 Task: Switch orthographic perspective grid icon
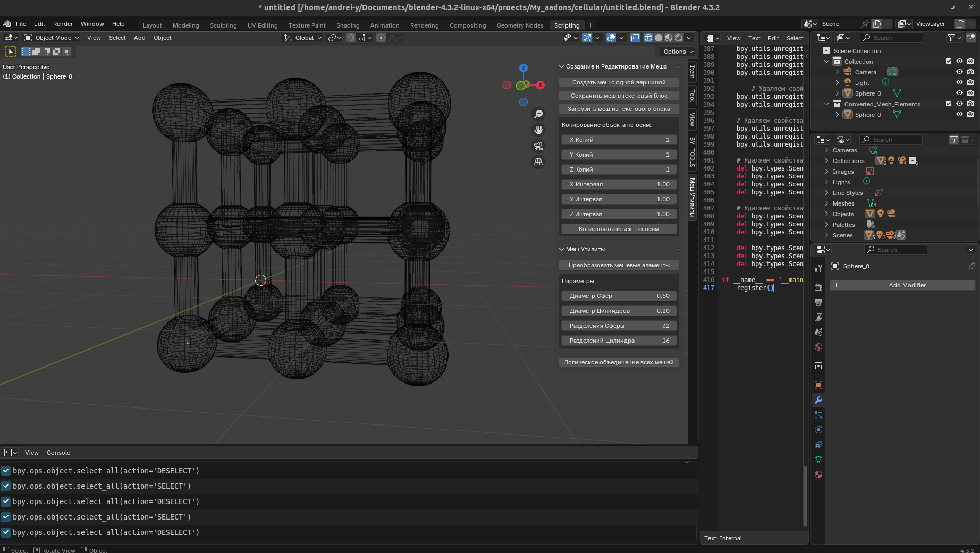pos(538,162)
